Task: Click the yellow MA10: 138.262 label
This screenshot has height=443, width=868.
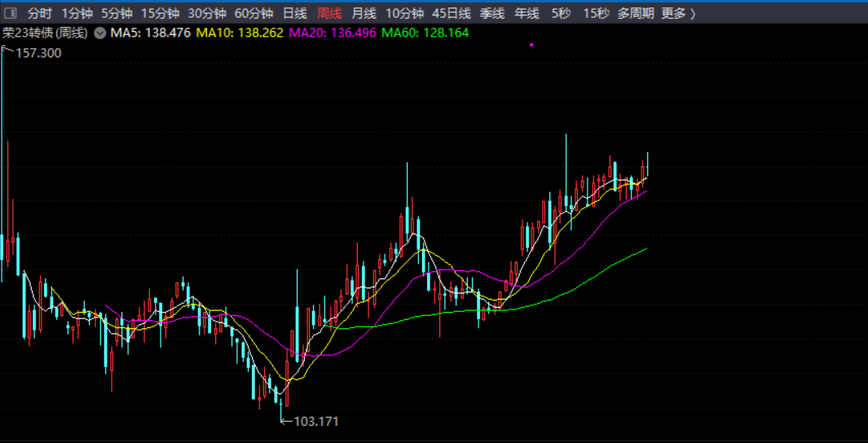Action: click(240, 33)
